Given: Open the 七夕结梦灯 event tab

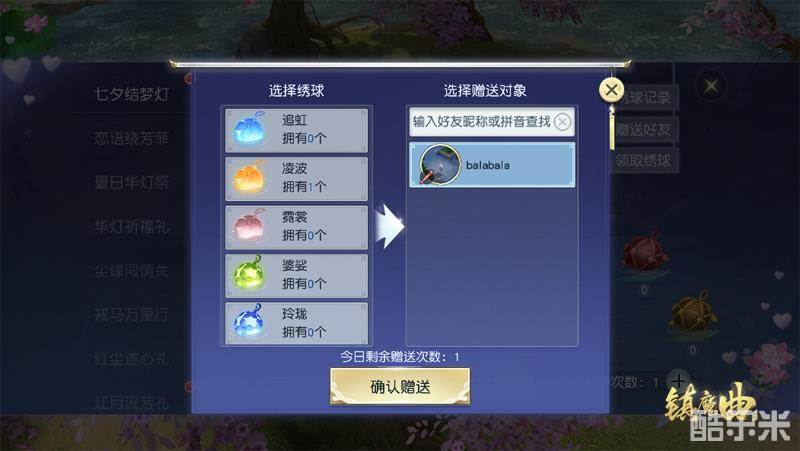Looking at the screenshot, I should point(132,94).
